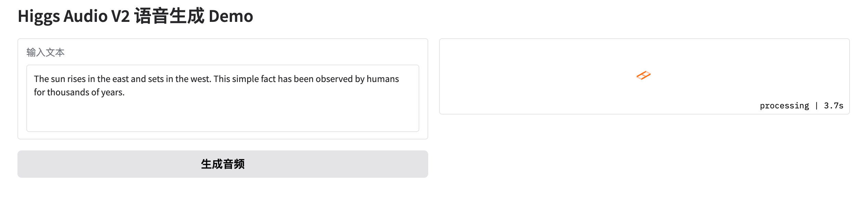Click the orange loading spinner icon
Image resolution: width=868 pixels, height=201 pixels.
[x=643, y=76]
